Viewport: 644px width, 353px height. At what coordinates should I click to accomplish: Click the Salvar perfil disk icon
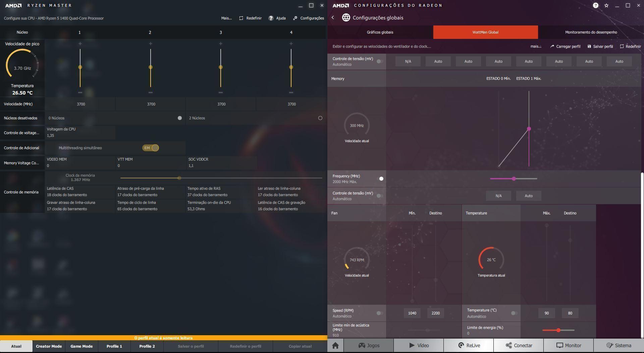pos(589,46)
